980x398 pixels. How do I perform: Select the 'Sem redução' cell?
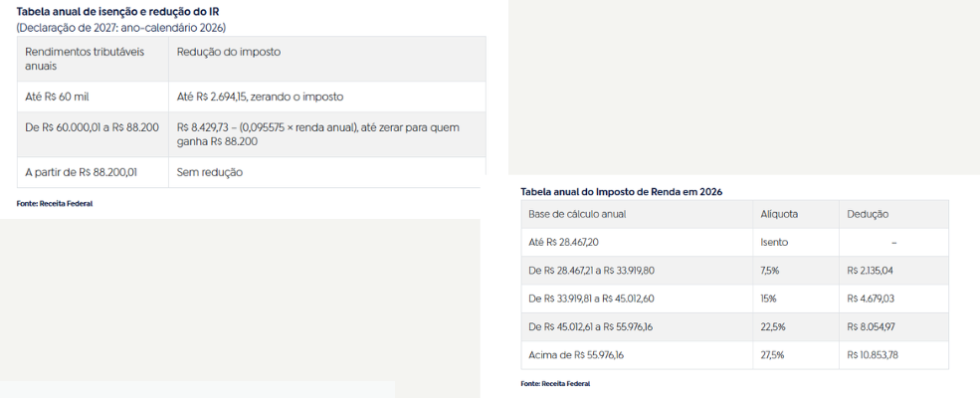click(x=209, y=172)
